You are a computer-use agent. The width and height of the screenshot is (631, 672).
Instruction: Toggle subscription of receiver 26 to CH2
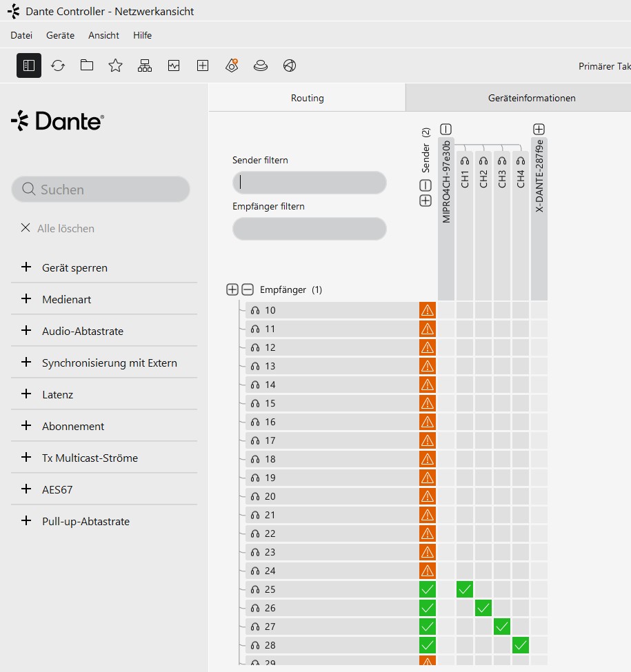click(483, 608)
